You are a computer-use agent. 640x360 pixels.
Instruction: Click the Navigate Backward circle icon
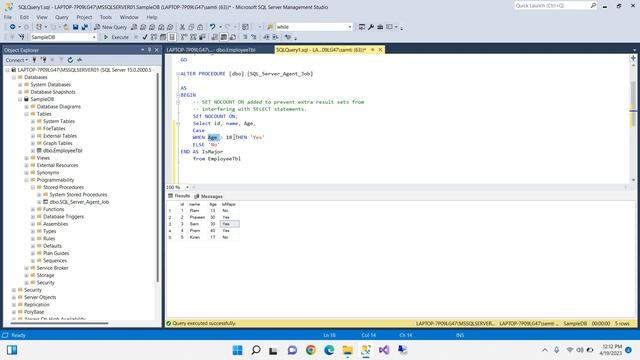point(13,27)
